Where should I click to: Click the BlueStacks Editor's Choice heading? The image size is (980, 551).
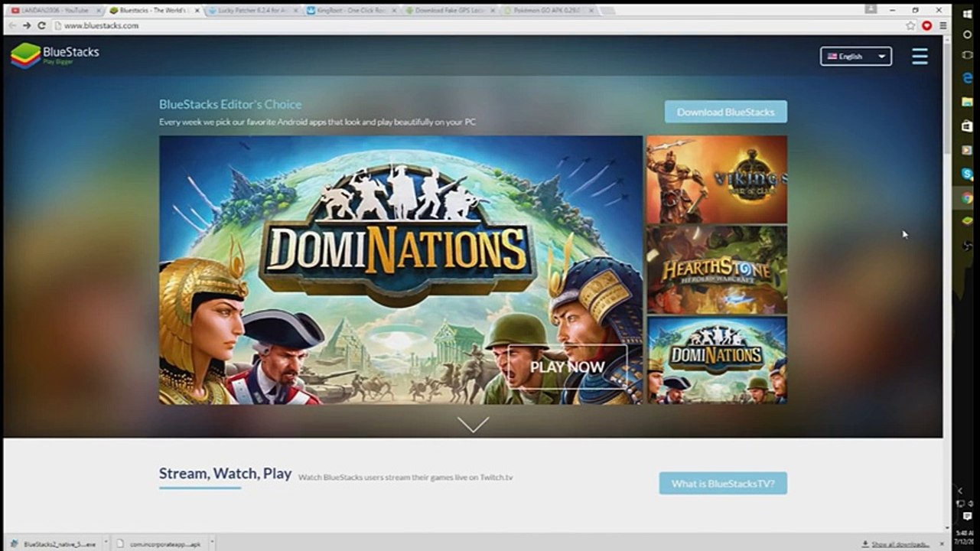(230, 104)
